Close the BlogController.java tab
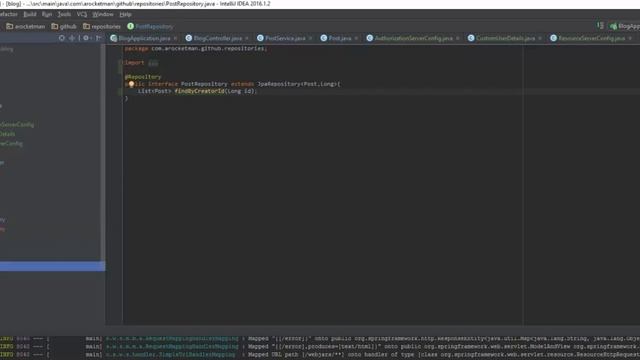The width and height of the screenshot is (640, 360). pyautogui.click(x=247, y=38)
